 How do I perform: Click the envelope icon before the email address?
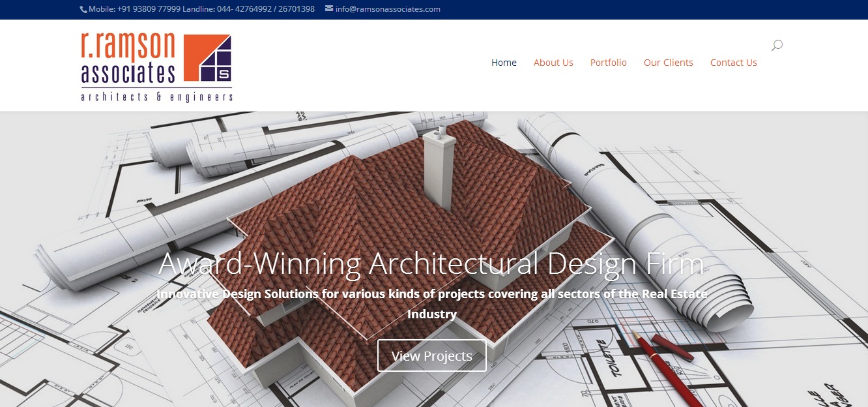pyautogui.click(x=328, y=9)
